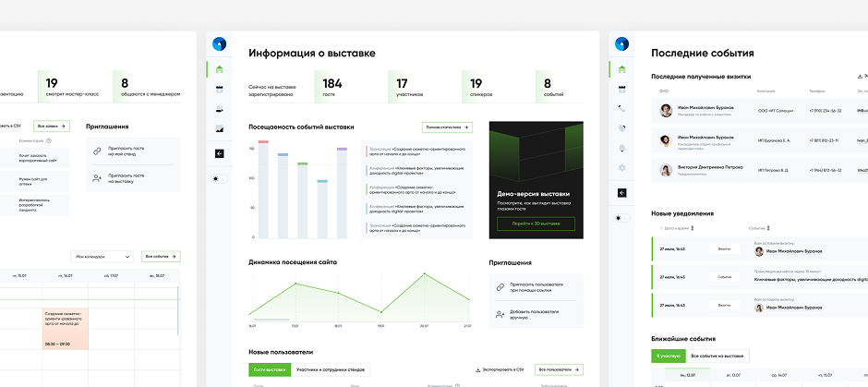Open the calendar icon in the middle sidebar
This screenshot has height=387, width=868.
click(219, 89)
